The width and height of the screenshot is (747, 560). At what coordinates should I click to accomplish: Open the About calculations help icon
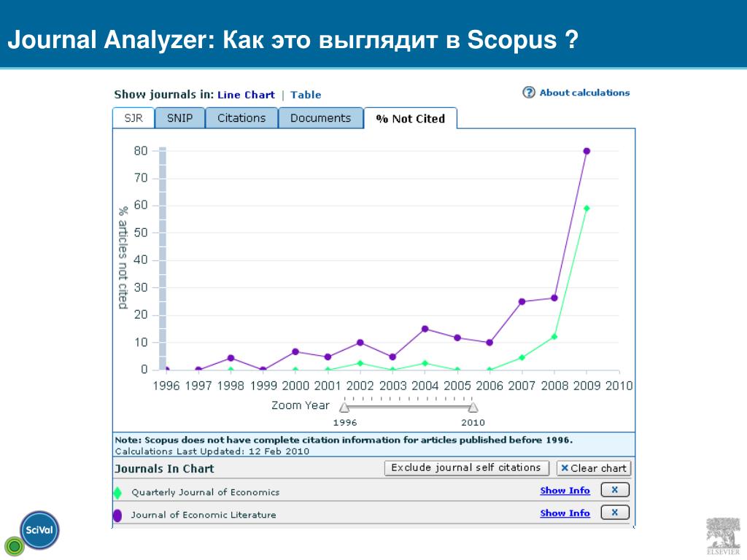coord(529,93)
